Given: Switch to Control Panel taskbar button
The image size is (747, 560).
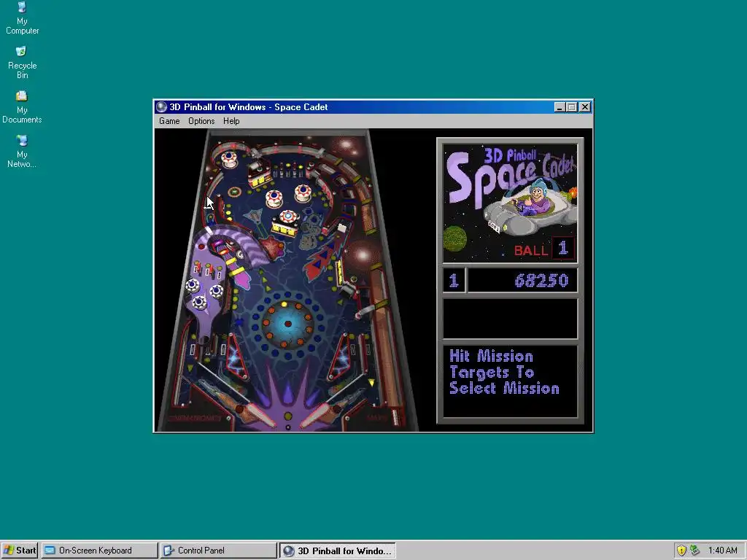Looking at the screenshot, I should point(218,551).
